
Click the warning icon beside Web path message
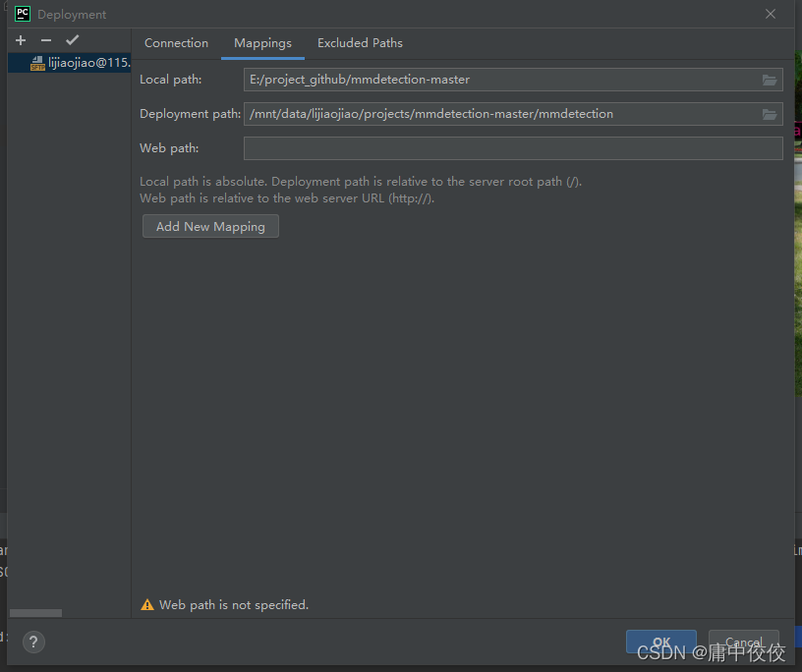(147, 604)
